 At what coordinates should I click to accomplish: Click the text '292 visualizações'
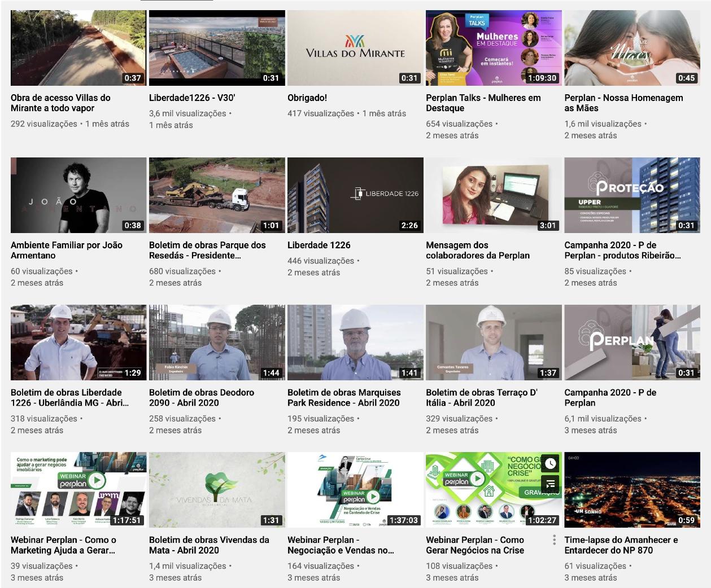coord(44,124)
